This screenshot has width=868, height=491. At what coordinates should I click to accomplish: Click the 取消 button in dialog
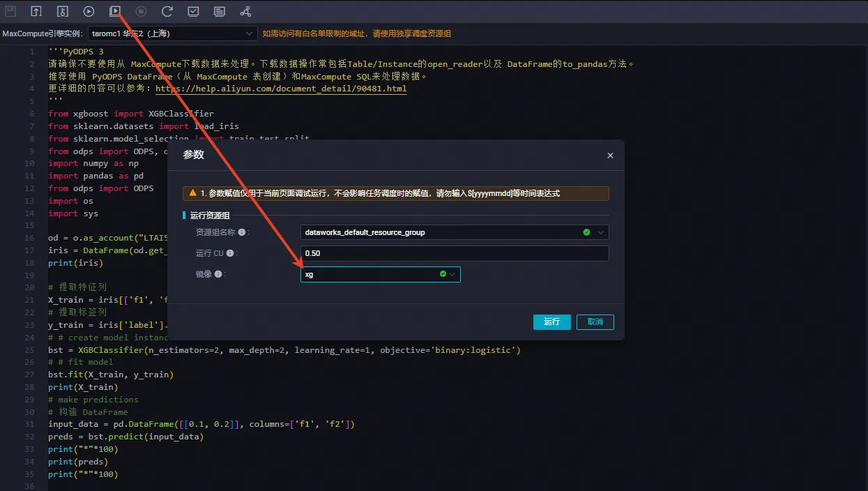pos(595,322)
